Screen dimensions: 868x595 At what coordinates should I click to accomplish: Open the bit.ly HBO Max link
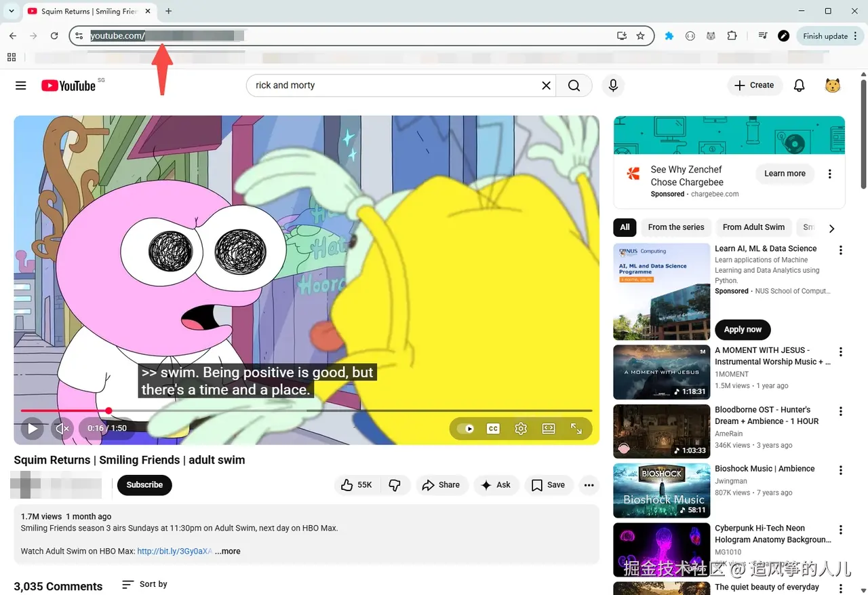tap(175, 552)
